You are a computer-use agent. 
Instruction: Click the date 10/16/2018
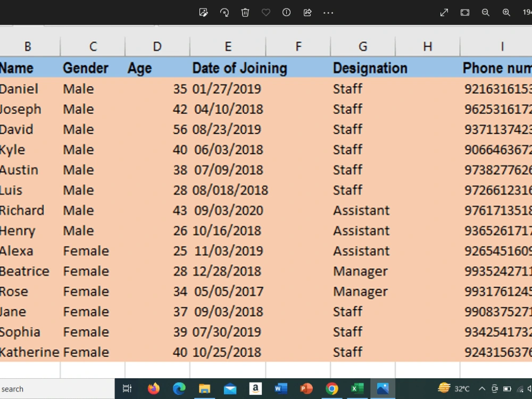[227, 231]
